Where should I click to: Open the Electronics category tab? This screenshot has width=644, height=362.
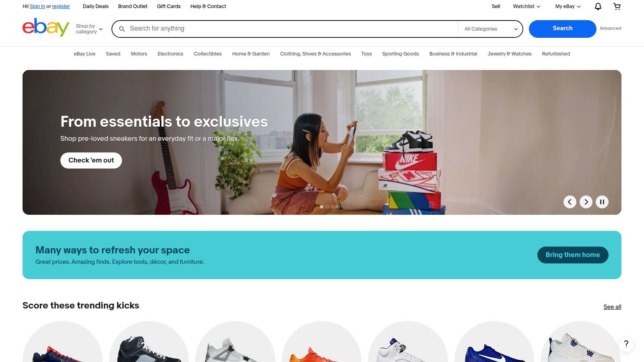coord(170,54)
